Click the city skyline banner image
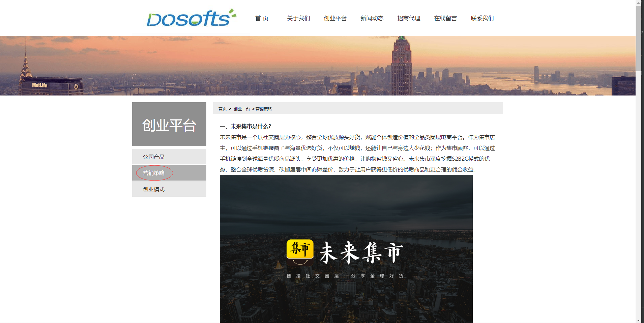Image resolution: width=644 pixels, height=323 pixels. 318,66
